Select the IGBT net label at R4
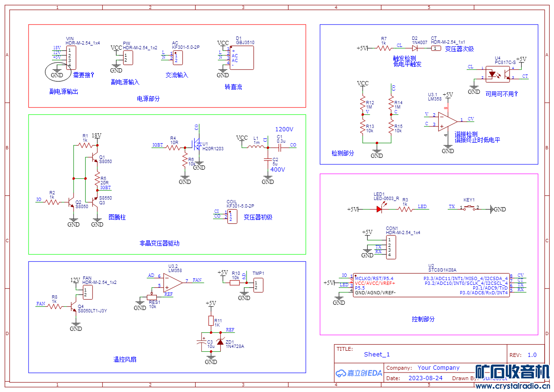 158,145
